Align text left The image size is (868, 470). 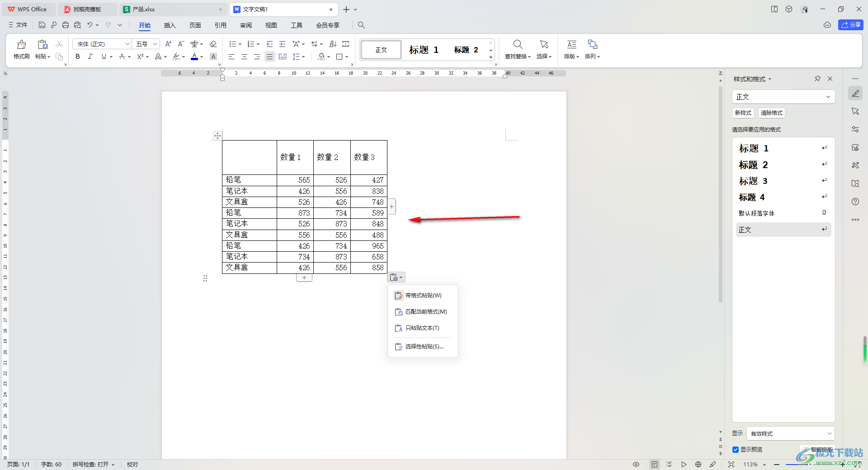pyautogui.click(x=231, y=56)
